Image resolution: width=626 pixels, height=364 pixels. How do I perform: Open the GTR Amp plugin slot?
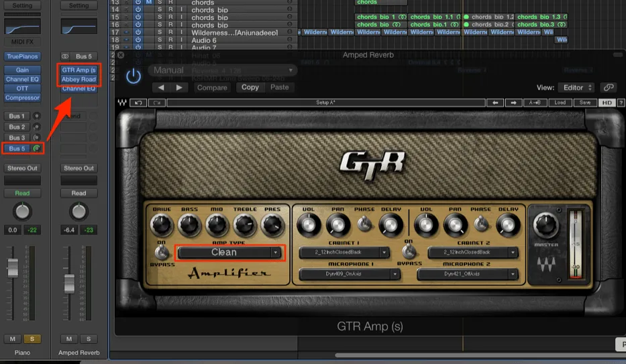pos(79,70)
